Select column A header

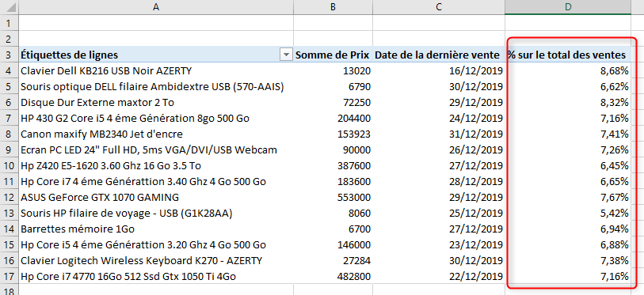click(x=156, y=7)
